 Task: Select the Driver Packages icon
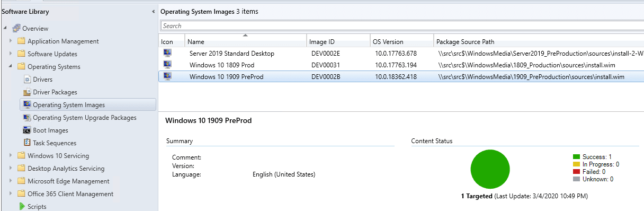coord(28,92)
